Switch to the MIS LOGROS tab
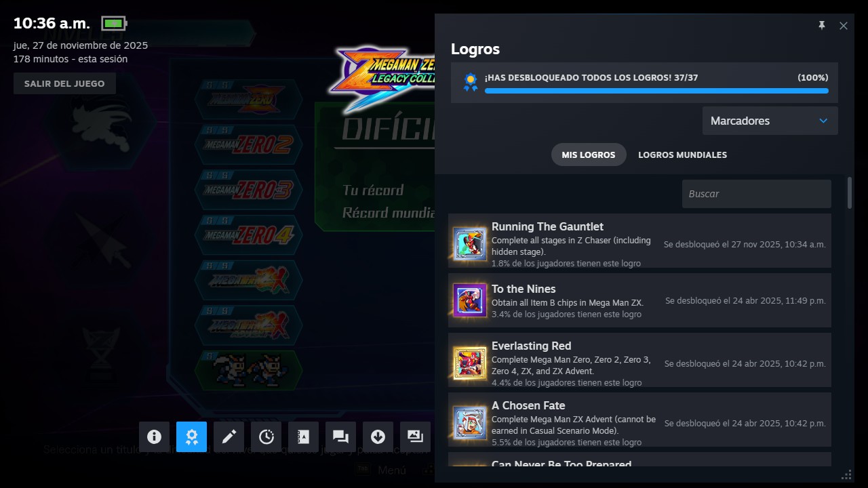868x488 pixels. 589,155
